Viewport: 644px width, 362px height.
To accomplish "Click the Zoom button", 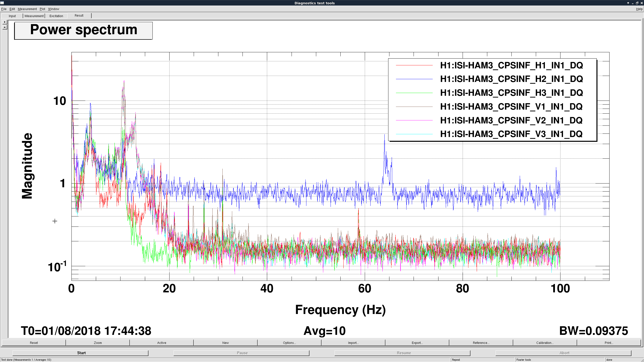I will tap(98, 343).
